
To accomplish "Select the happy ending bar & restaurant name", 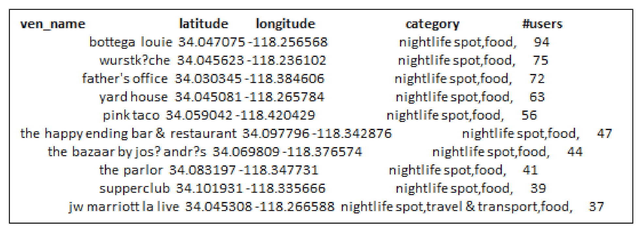I will tap(128, 134).
